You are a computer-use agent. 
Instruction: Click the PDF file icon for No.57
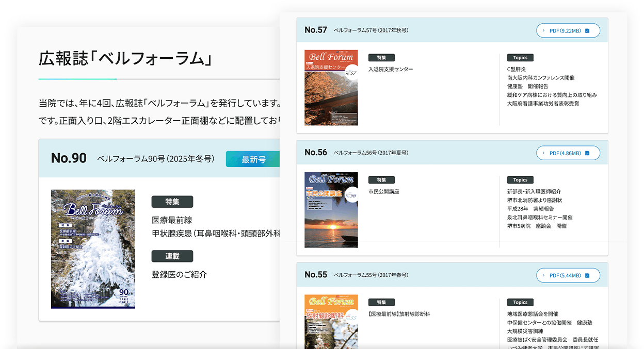click(587, 31)
